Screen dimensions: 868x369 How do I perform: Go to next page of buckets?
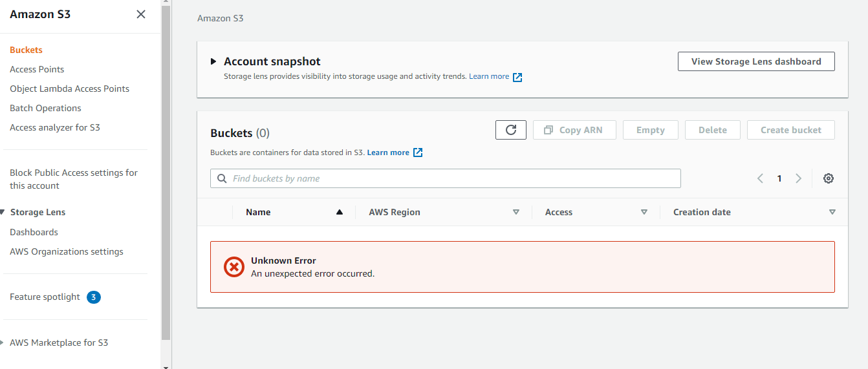[x=799, y=178]
